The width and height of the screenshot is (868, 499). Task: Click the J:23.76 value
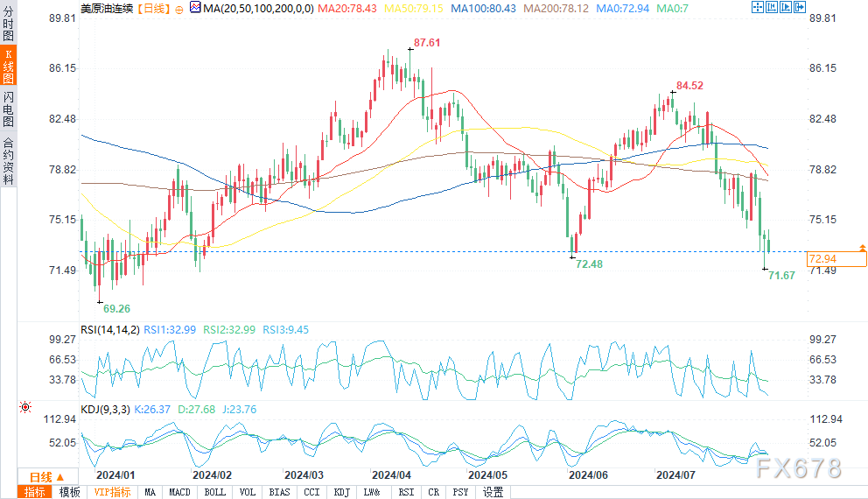pyautogui.click(x=240, y=410)
